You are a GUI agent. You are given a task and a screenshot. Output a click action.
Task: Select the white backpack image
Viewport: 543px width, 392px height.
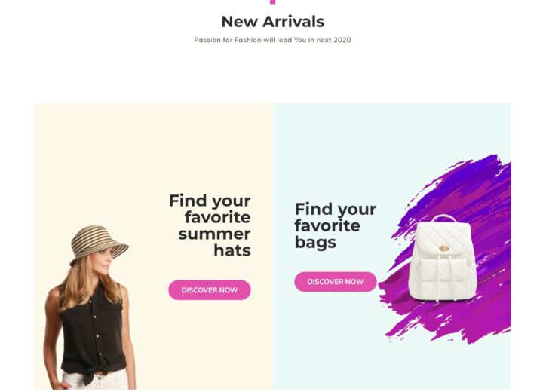click(442, 258)
